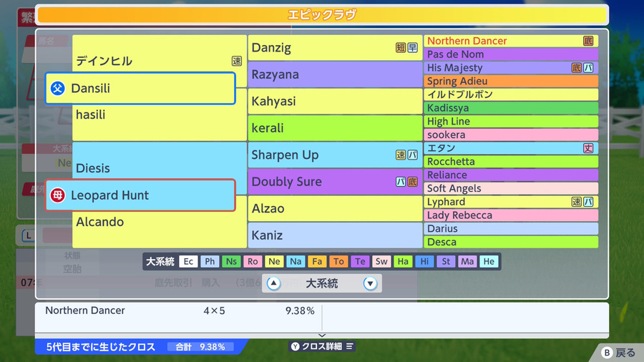
Task: Click the パ badge on His Majesty
Action: (588, 68)
